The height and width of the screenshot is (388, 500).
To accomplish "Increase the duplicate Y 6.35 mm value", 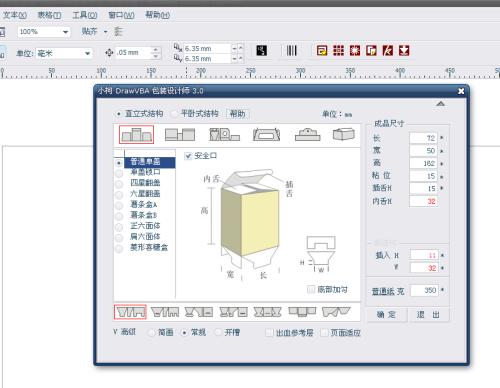I will pos(240,58).
